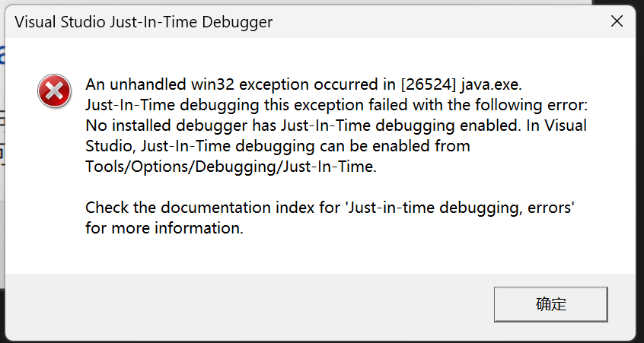Close the Just-In-Time Debugger dialog
This screenshot has width=644, height=343.
coord(617,21)
